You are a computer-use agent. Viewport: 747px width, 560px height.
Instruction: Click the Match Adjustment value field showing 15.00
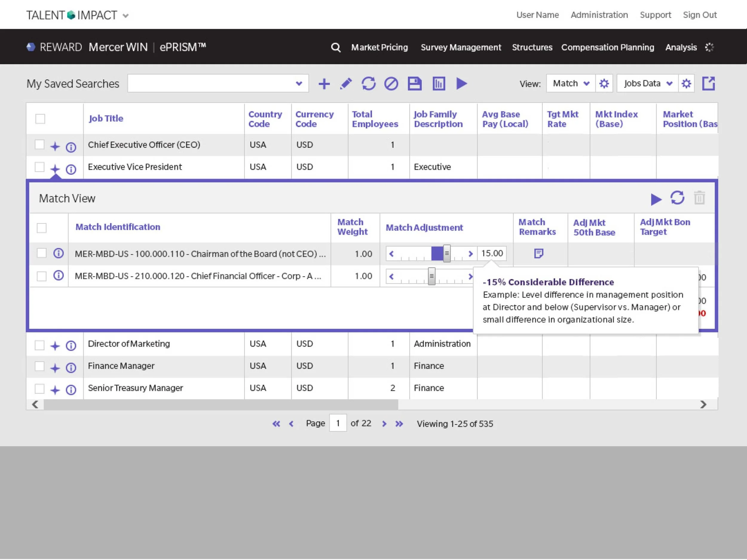(492, 253)
